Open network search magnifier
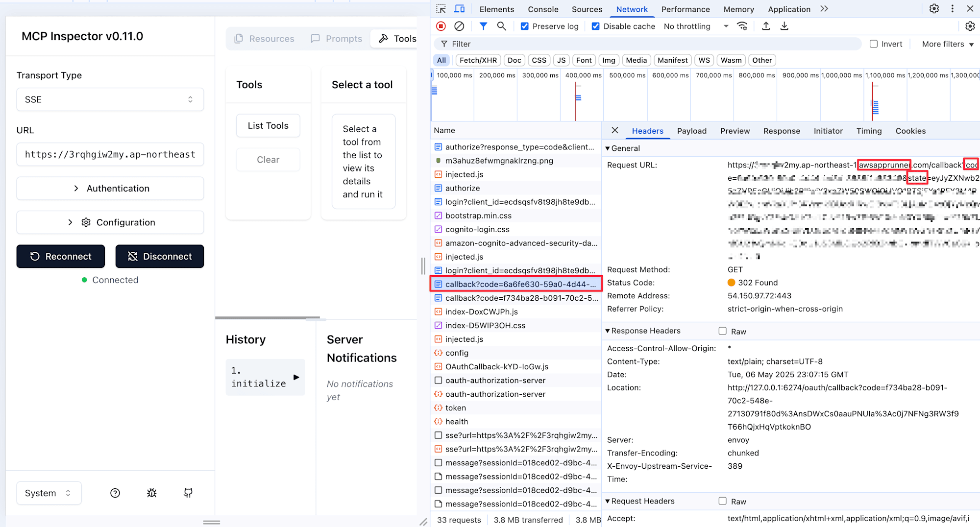This screenshot has width=980, height=527. click(x=501, y=26)
